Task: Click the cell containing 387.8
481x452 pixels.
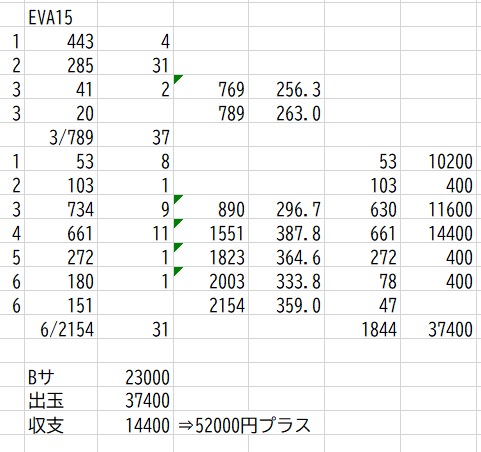Action: tap(286, 231)
